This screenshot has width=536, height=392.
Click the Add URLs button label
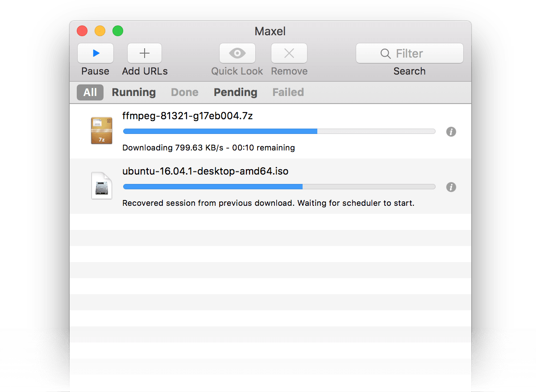point(144,71)
